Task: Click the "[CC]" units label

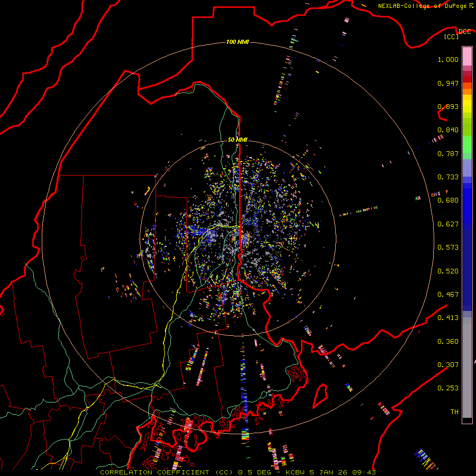Action: 451,36
